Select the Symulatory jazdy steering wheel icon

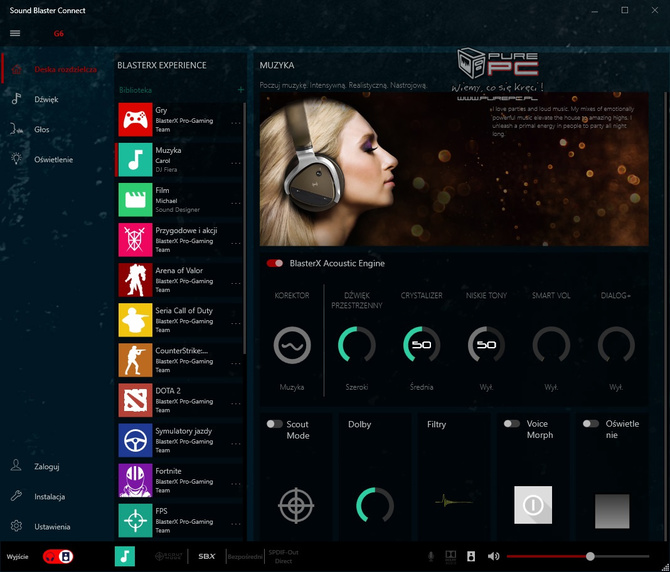tap(135, 440)
